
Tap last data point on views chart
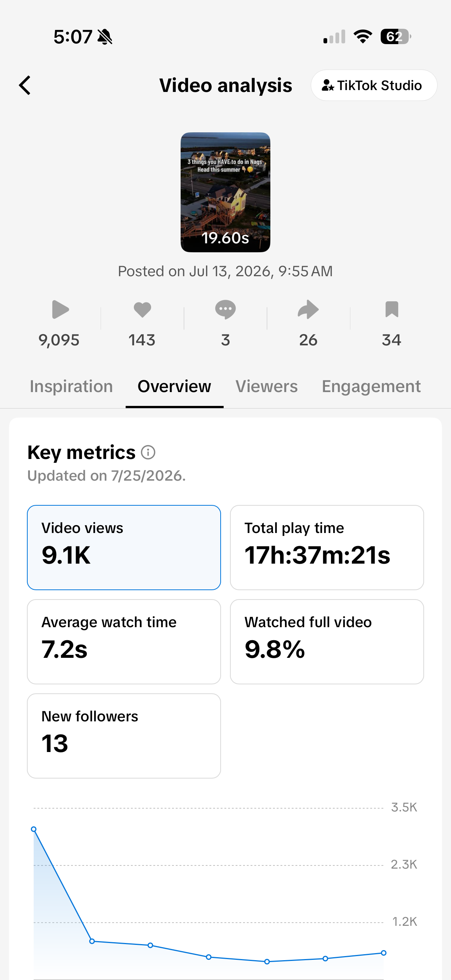[384, 953]
